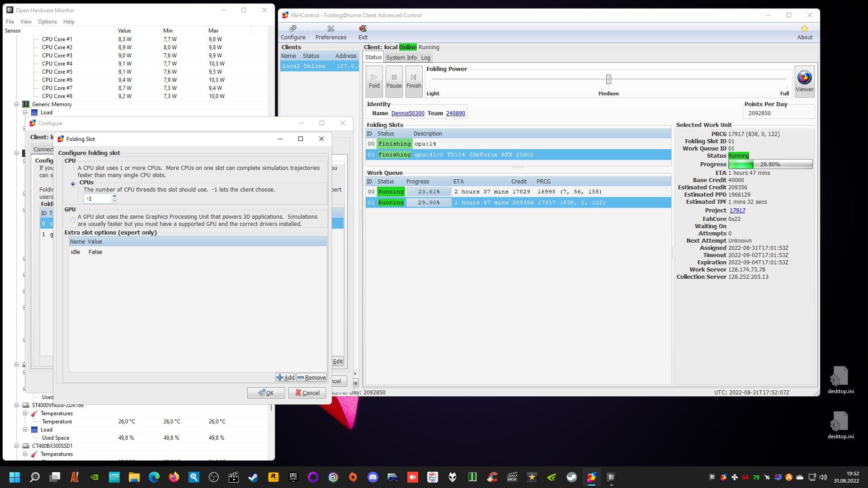Click the CPUs number input field
This screenshot has width=868, height=488.
click(97, 199)
